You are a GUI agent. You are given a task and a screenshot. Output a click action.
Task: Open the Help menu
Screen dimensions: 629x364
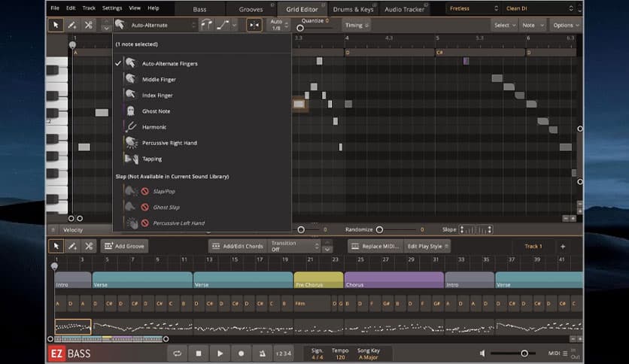[x=153, y=8]
